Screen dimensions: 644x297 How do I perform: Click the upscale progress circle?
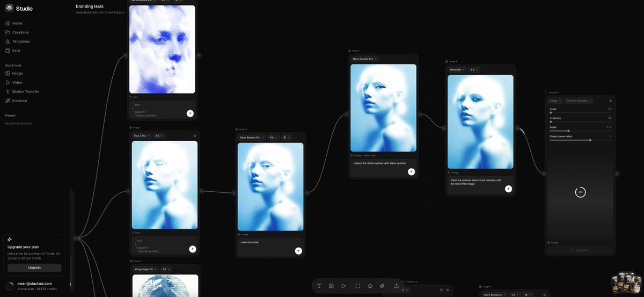580,192
